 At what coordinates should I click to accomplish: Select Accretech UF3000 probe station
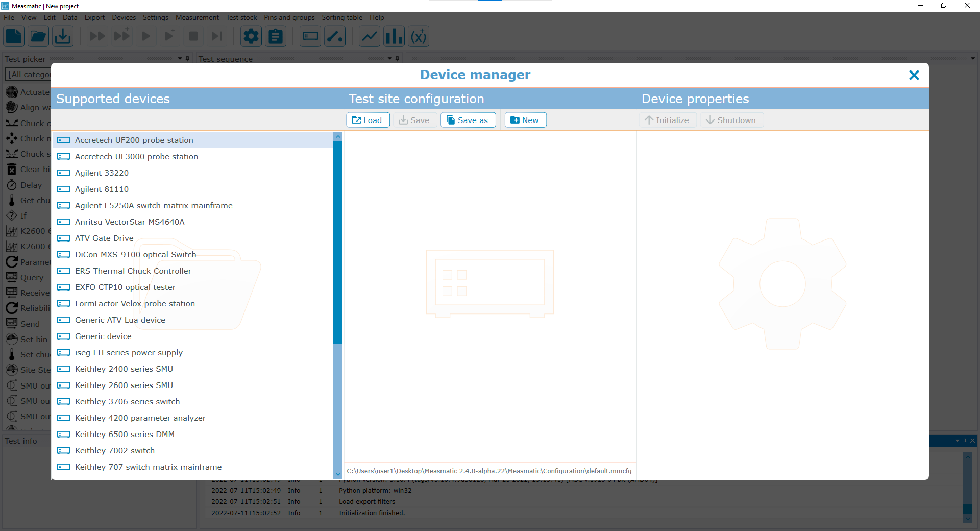192,156
